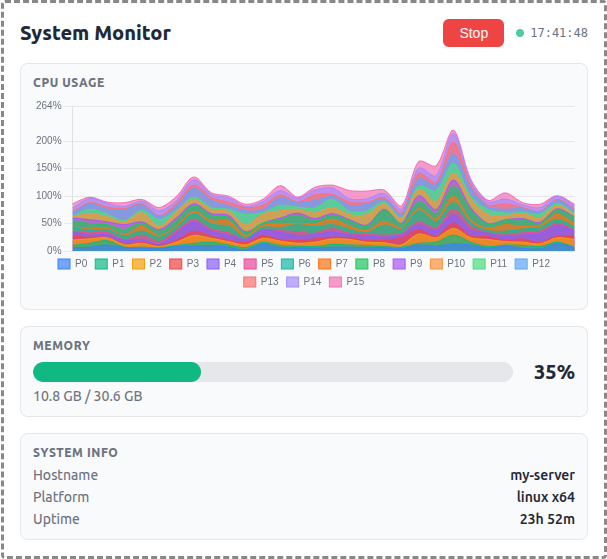Hide the P1 legend entry

(110, 263)
